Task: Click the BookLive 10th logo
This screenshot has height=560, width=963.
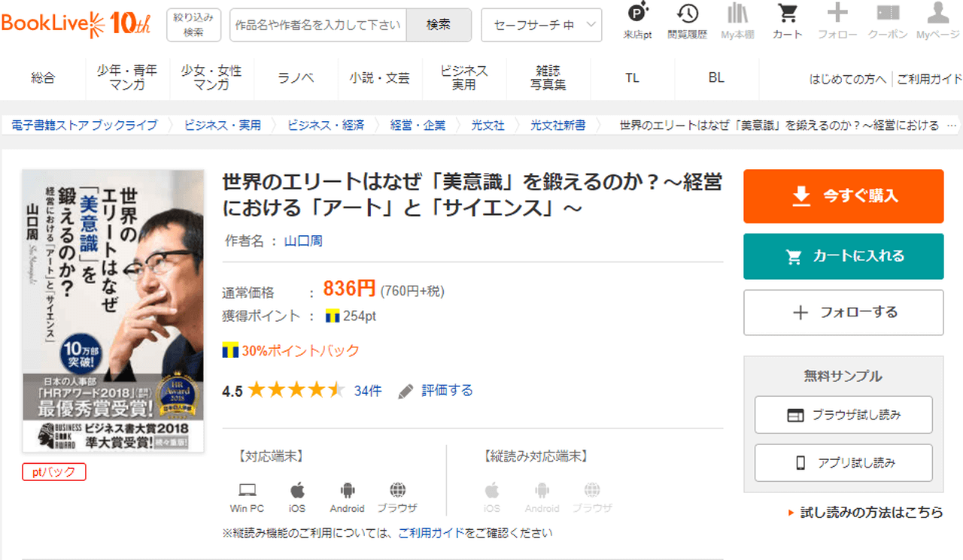Action: coord(76,23)
